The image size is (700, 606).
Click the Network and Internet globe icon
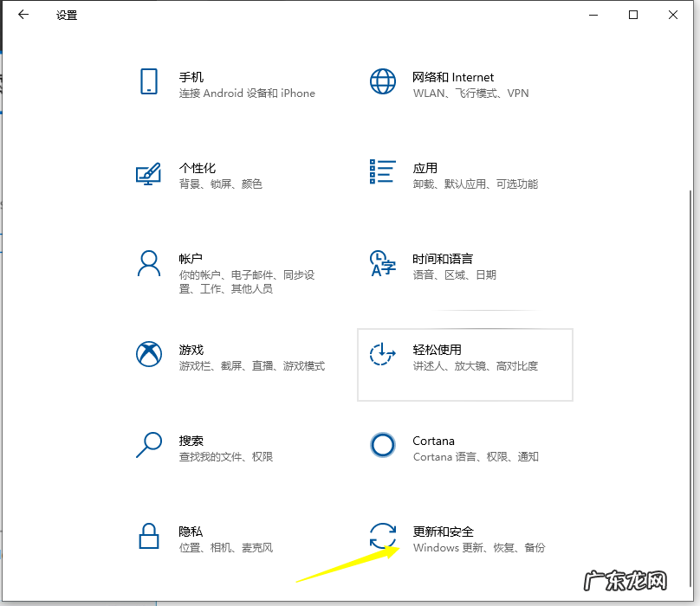[383, 81]
